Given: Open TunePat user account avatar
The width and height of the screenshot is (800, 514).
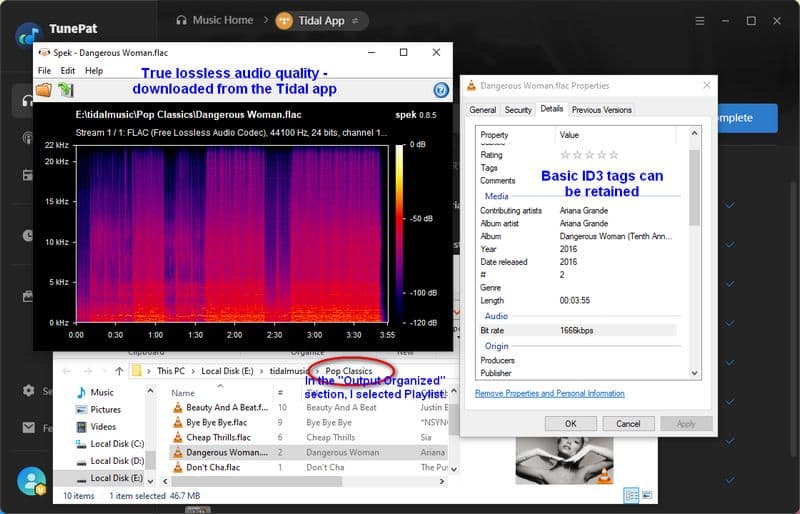Looking at the screenshot, I should [x=32, y=481].
